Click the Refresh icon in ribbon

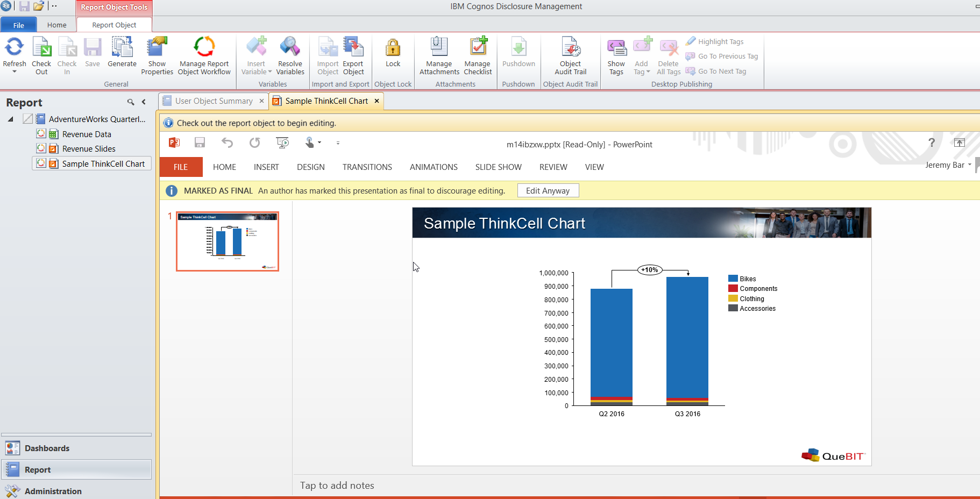15,47
